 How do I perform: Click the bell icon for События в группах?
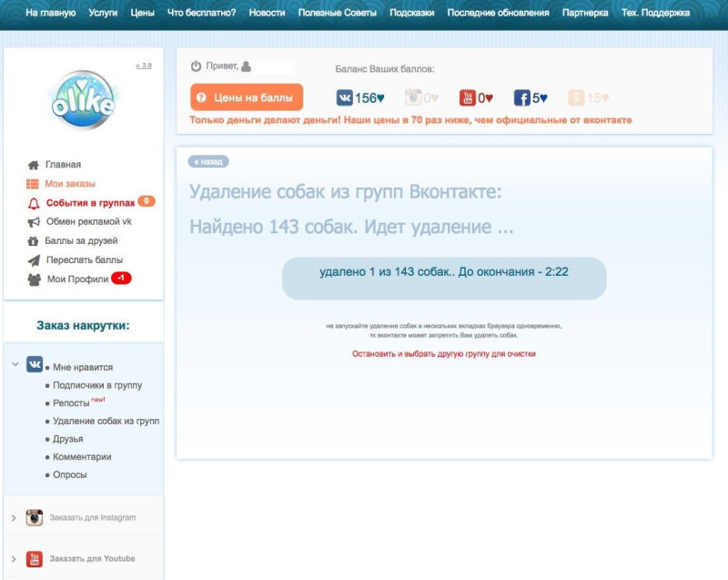pyautogui.click(x=34, y=203)
